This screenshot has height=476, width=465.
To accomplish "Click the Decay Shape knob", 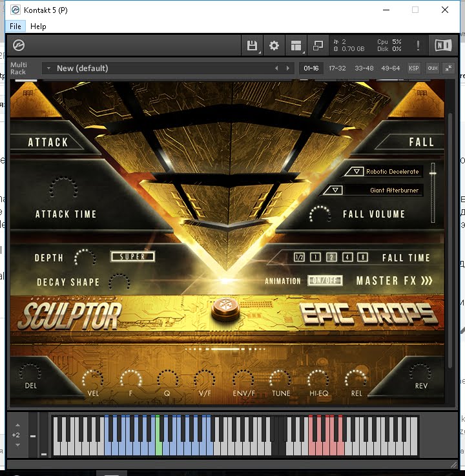I will 119,282.
